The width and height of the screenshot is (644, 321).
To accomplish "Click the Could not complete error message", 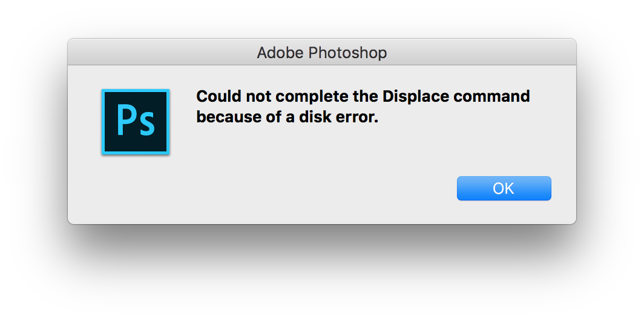I will click(363, 107).
